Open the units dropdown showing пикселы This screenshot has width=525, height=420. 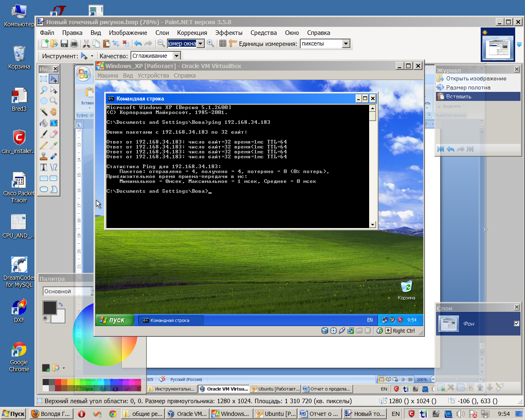click(346, 43)
